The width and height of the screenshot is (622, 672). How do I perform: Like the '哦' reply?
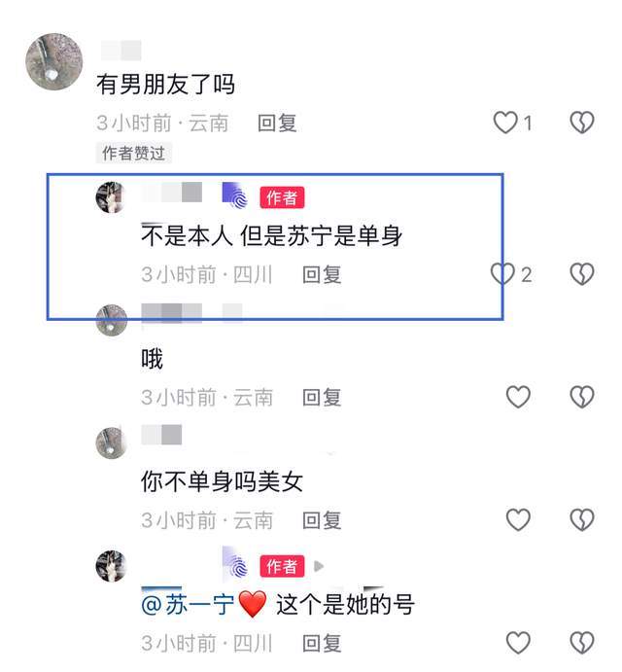(518, 397)
